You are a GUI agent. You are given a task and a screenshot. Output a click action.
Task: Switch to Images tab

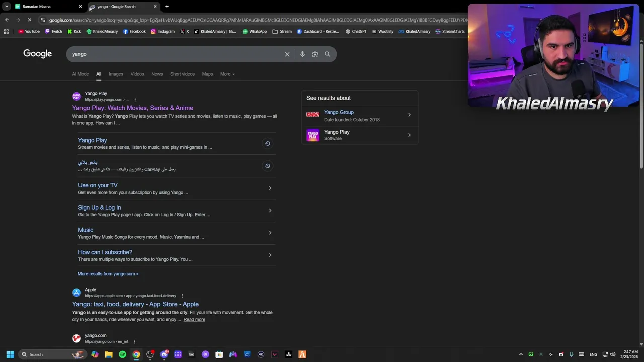(116, 74)
